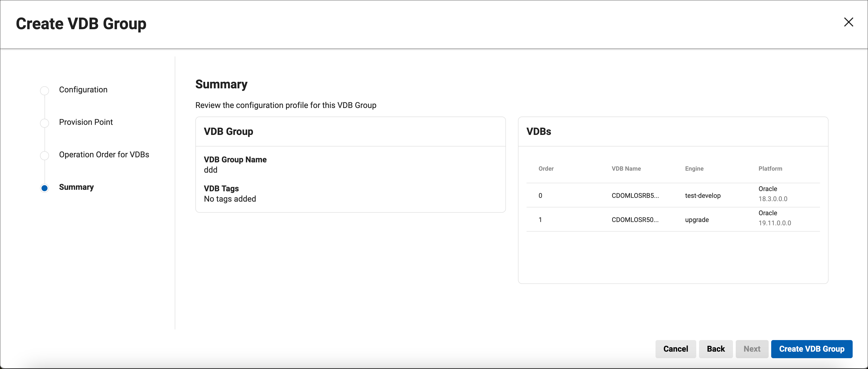Click the Provision Point step circle
868x369 pixels.
[x=45, y=123]
